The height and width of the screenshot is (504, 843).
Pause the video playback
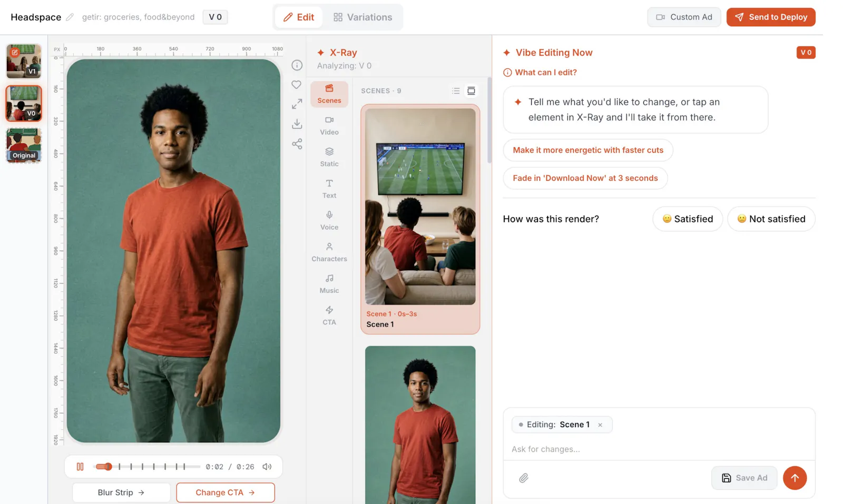pyautogui.click(x=80, y=467)
